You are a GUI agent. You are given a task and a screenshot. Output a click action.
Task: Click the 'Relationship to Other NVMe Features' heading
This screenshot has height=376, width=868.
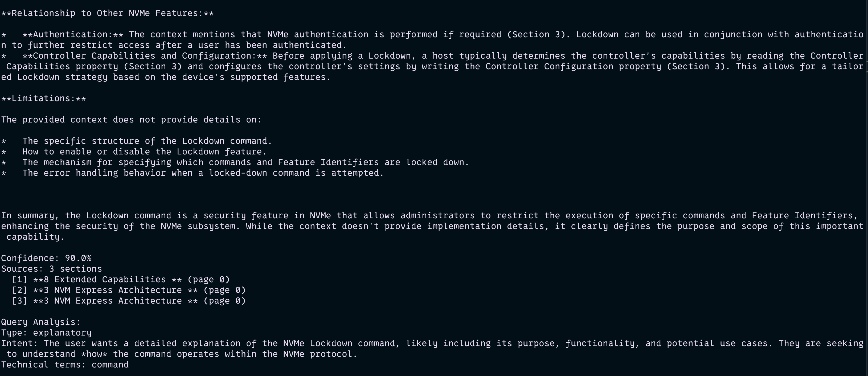point(107,13)
